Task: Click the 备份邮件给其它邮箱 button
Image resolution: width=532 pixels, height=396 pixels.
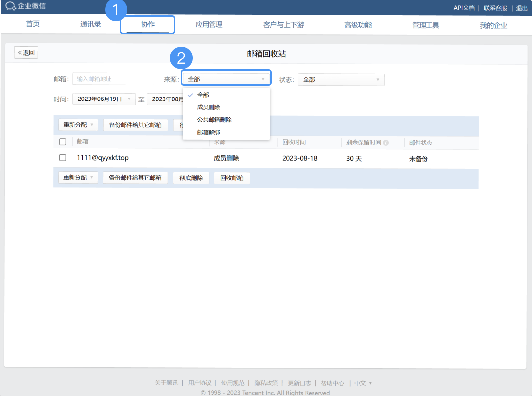Action: pyautogui.click(x=135, y=125)
